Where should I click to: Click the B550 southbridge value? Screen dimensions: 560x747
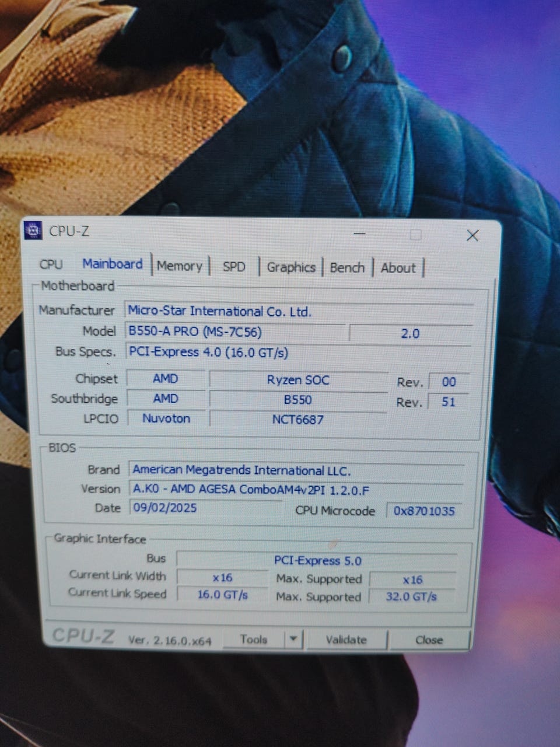[298, 400]
